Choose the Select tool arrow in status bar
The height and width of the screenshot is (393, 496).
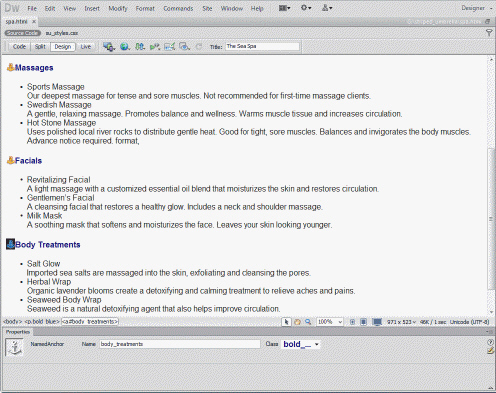(x=286, y=322)
